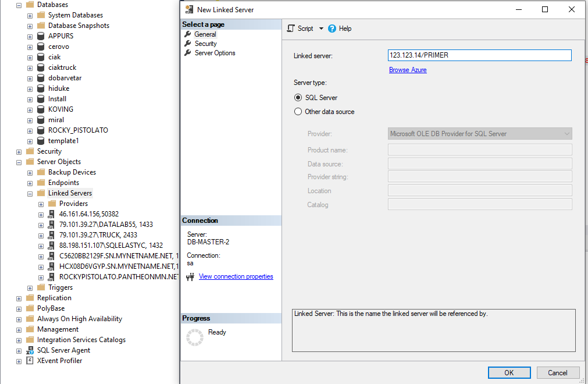The height and width of the screenshot is (384, 588).
Task: Select the Database Snapshots folder
Action: tap(79, 26)
